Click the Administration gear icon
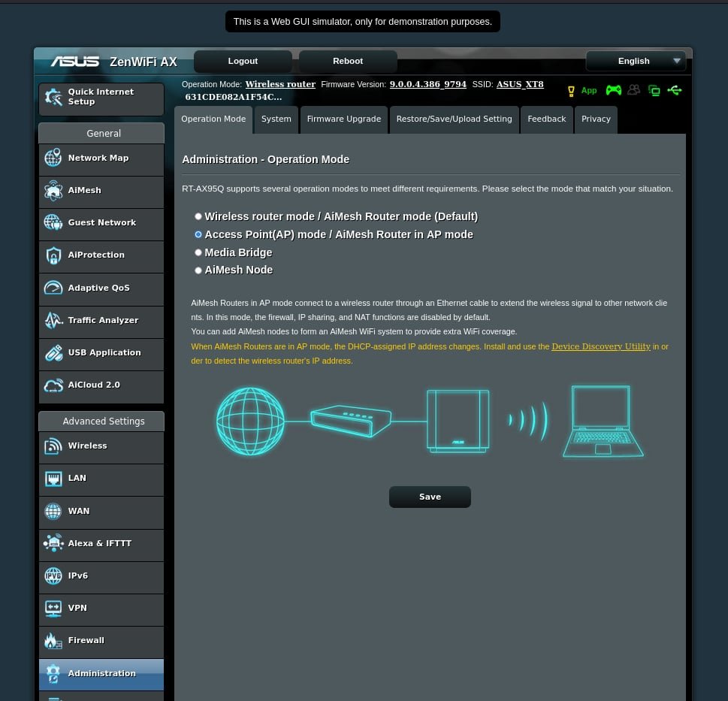 pos(53,673)
